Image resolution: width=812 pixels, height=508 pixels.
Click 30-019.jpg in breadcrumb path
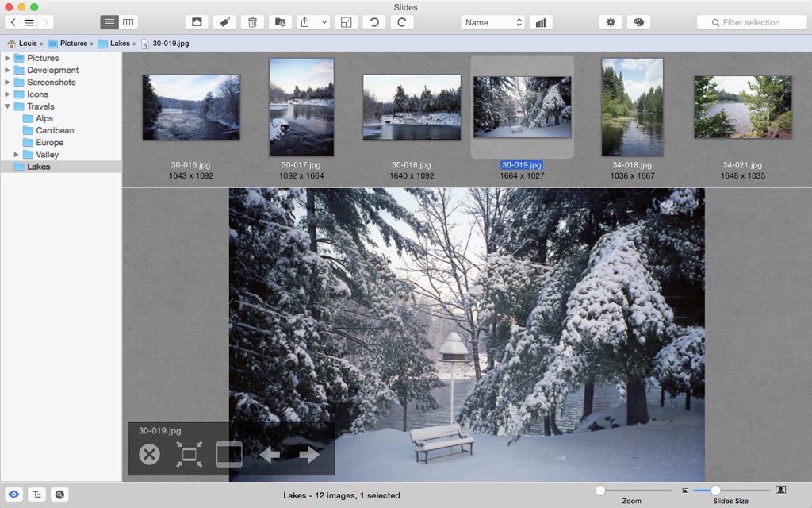pyautogui.click(x=166, y=44)
